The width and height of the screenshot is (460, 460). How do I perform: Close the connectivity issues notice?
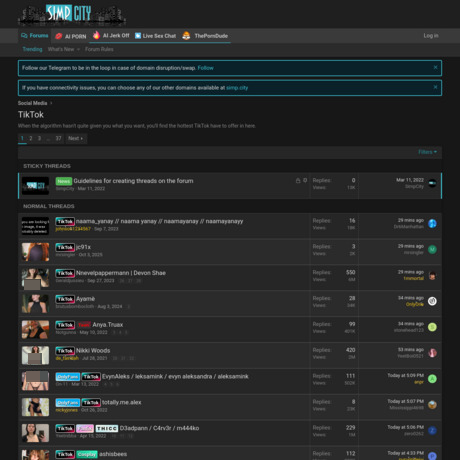[435, 87]
